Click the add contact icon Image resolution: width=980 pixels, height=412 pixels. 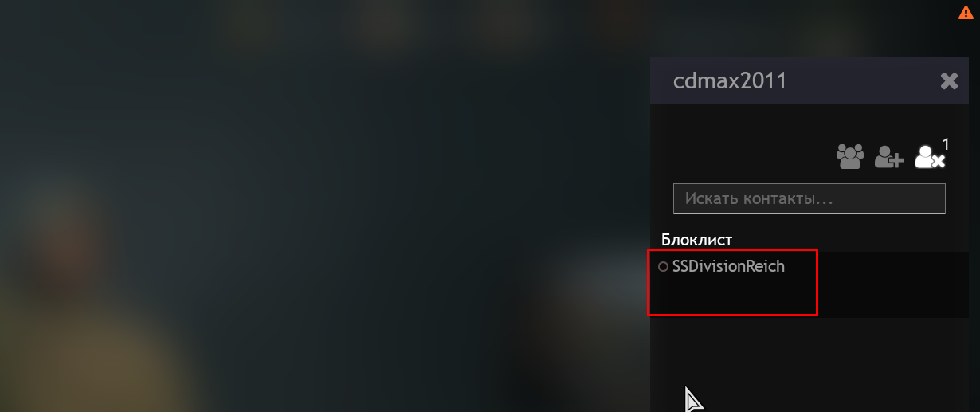888,156
